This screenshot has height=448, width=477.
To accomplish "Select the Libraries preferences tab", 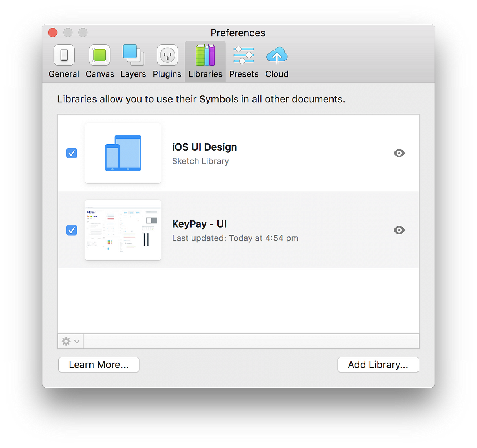I will tap(205, 62).
